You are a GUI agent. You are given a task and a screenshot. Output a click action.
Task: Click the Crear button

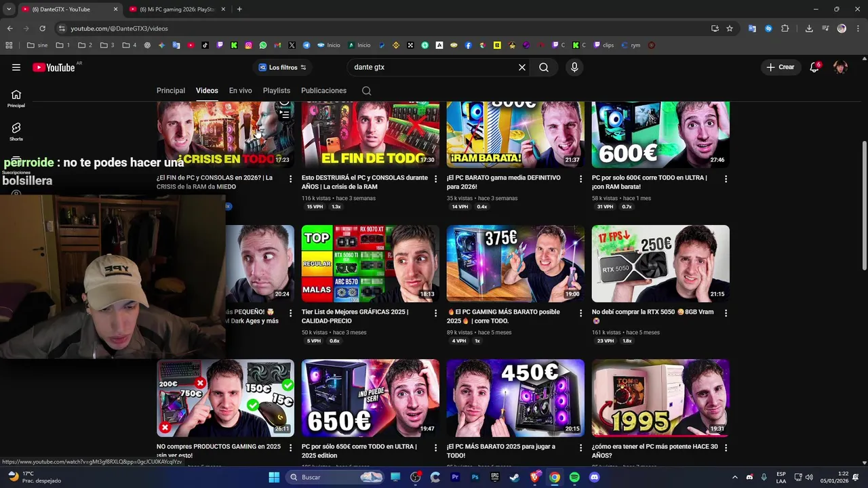point(780,67)
